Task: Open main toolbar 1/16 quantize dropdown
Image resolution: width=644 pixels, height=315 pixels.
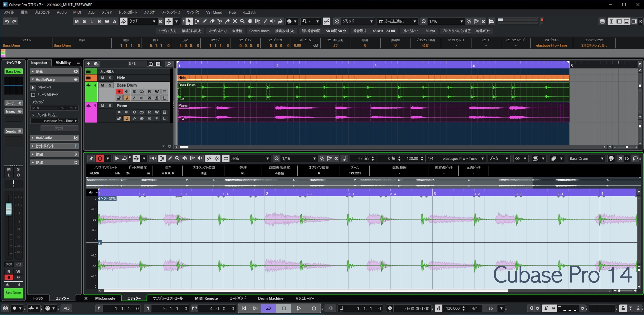Action: click(446, 22)
